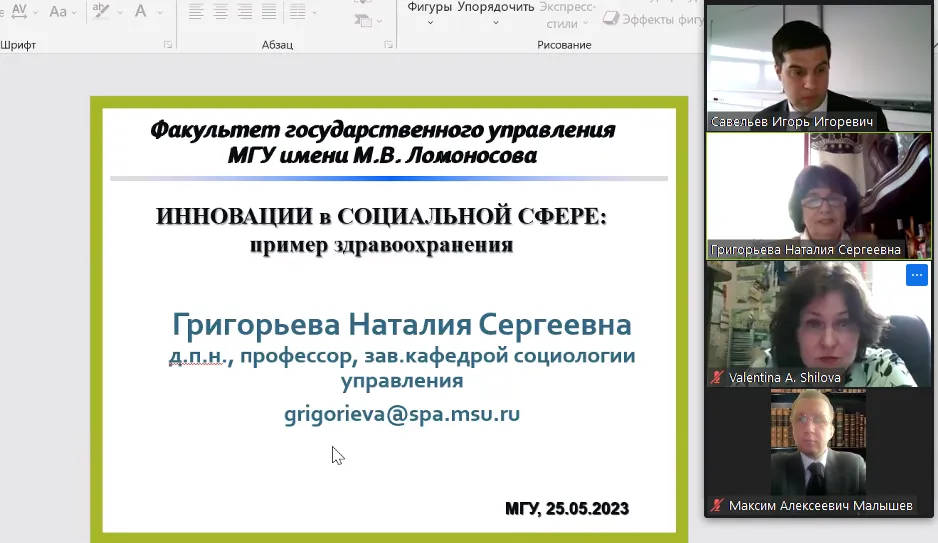Select Valentina A. Shilova video tile
938x543 pixels.
[x=818, y=324]
